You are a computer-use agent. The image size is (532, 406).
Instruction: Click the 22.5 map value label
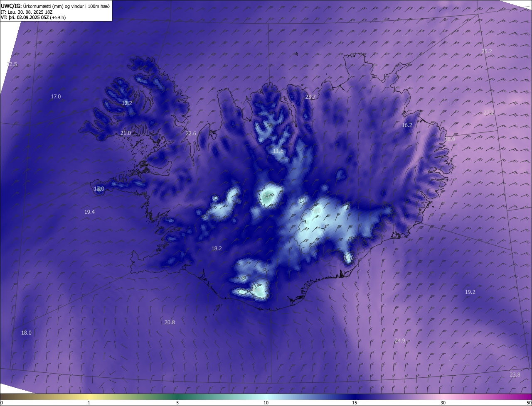click(x=12, y=64)
